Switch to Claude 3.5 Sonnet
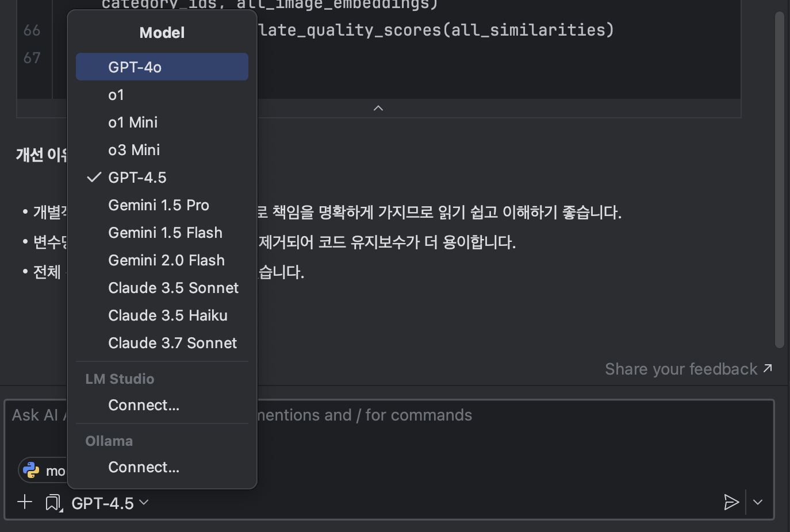The width and height of the screenshot is (790, 532). tap(162, 288)
